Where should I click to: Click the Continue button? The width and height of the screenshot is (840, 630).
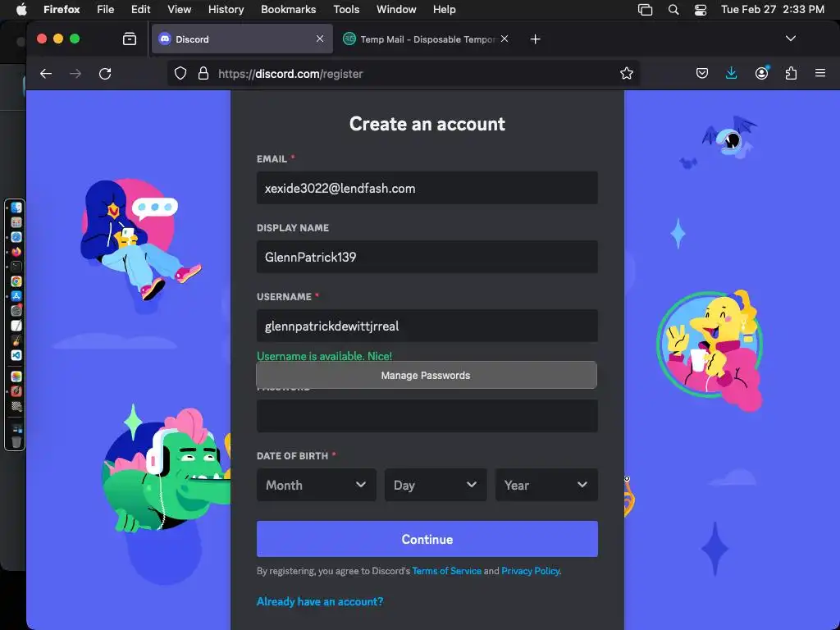click(x=427, y=539)
